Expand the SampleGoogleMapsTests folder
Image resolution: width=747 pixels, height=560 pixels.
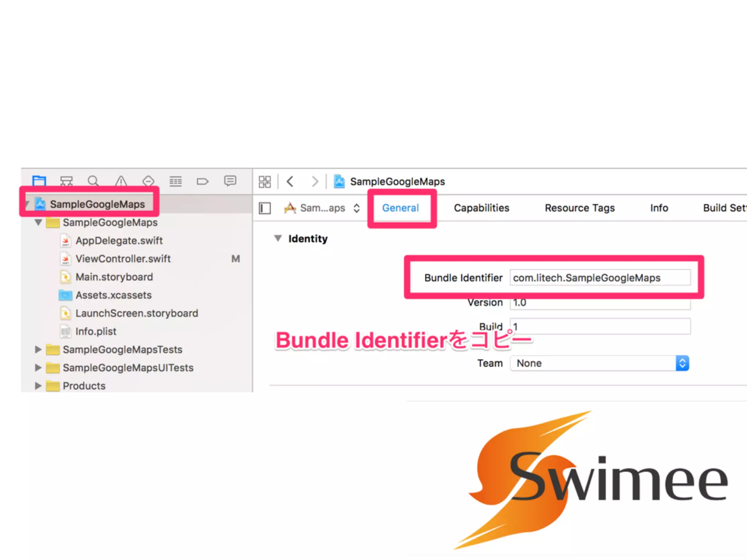38,350
